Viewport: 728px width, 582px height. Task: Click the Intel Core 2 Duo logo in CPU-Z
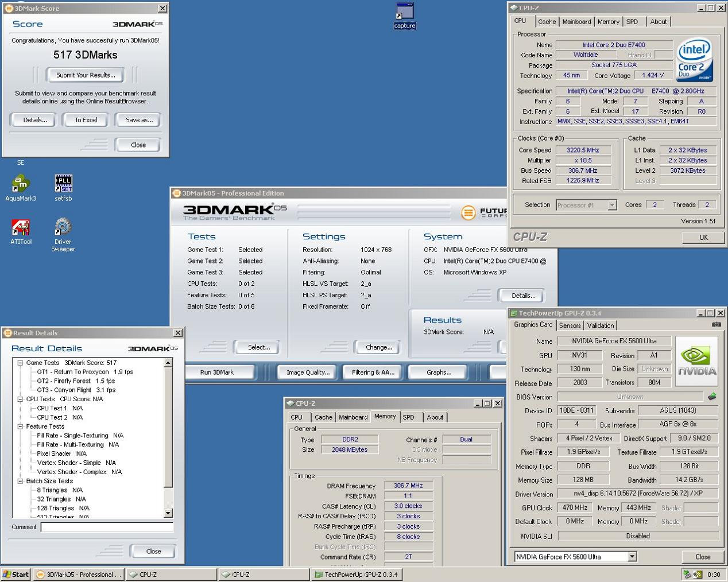695,60
